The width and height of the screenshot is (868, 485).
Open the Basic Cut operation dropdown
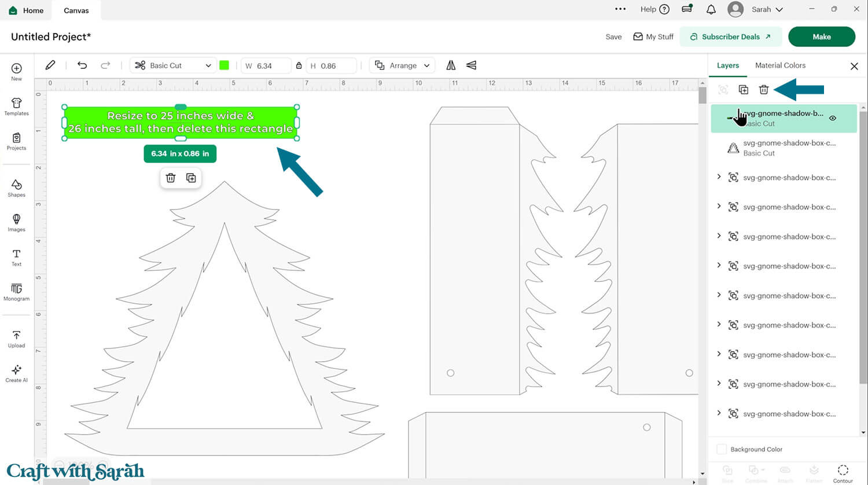[x=173, y=65]
